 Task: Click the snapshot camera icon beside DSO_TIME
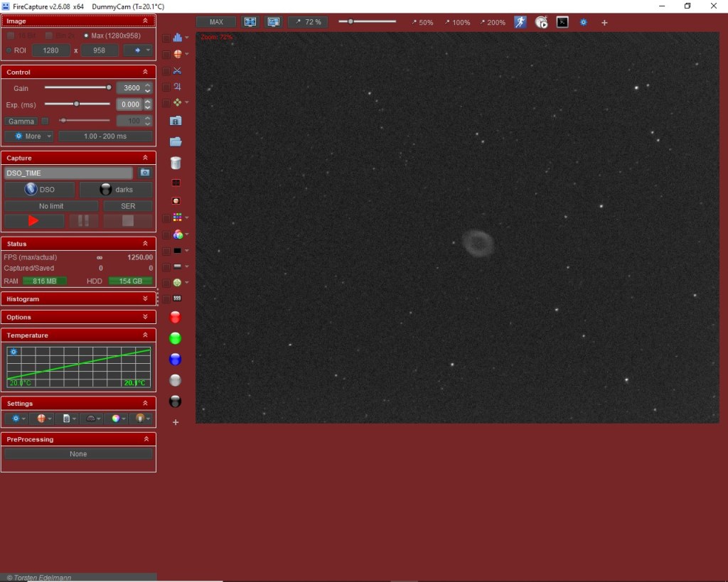(145, 173)
